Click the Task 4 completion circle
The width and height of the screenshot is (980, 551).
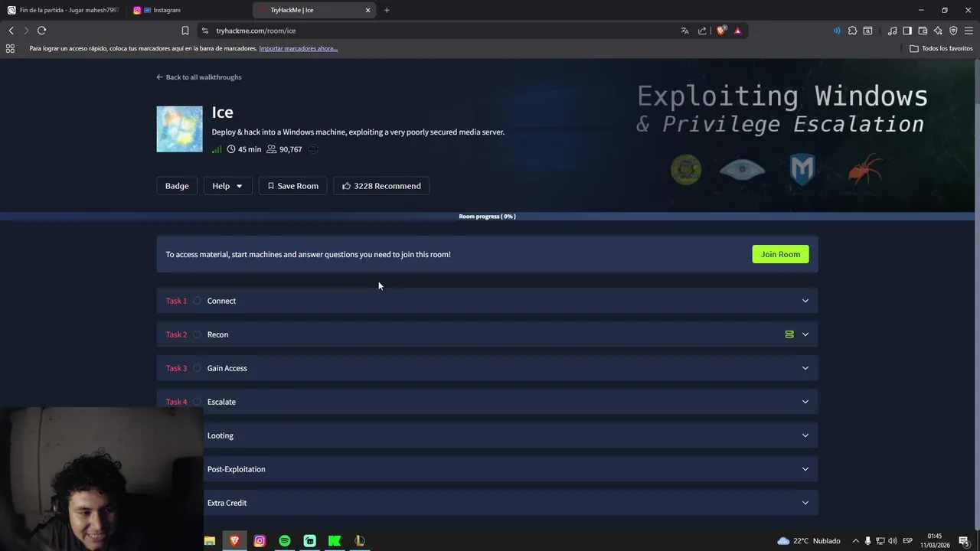point(197,402)
